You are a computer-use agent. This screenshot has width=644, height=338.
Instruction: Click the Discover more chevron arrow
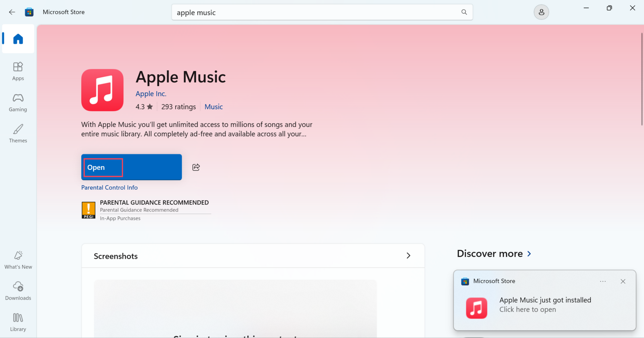click(x=529, y=254)
